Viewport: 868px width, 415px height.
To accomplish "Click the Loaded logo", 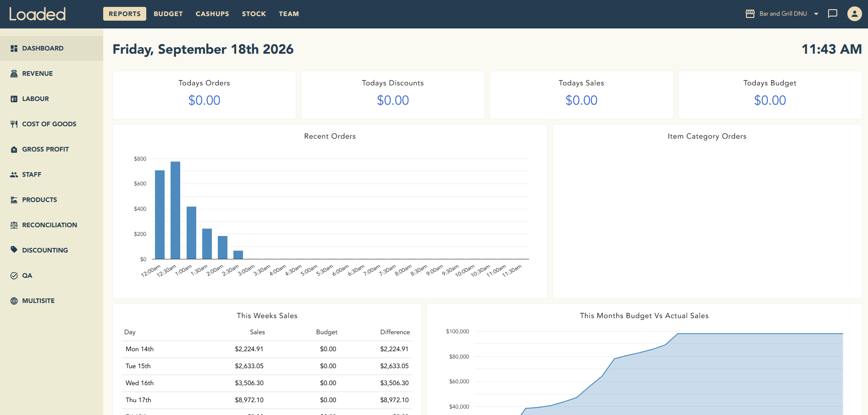I will point(38,14).
